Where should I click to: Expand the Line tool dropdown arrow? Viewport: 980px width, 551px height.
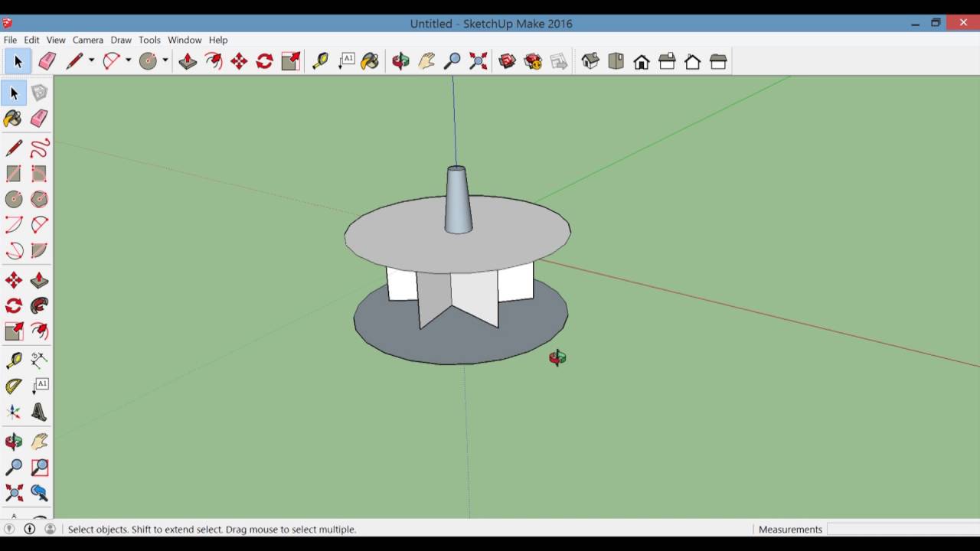tap(91, 61)
